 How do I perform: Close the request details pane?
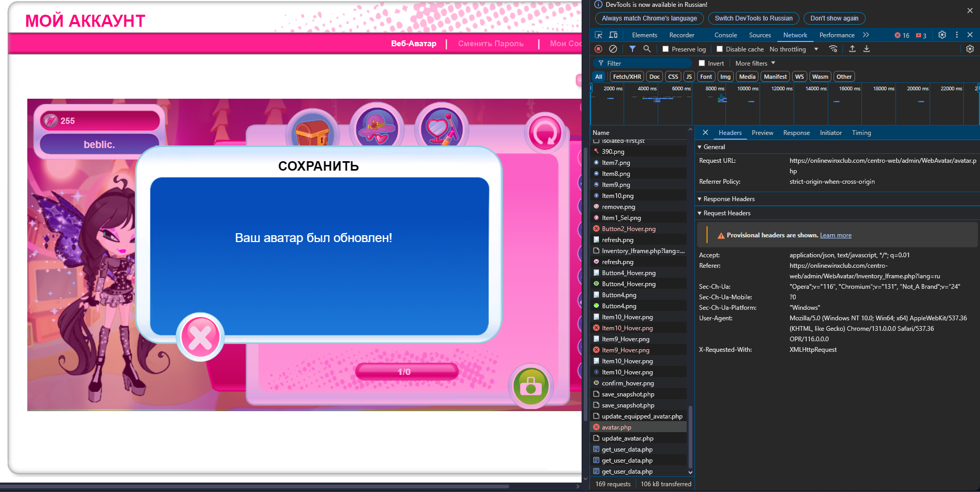[705, 133]
